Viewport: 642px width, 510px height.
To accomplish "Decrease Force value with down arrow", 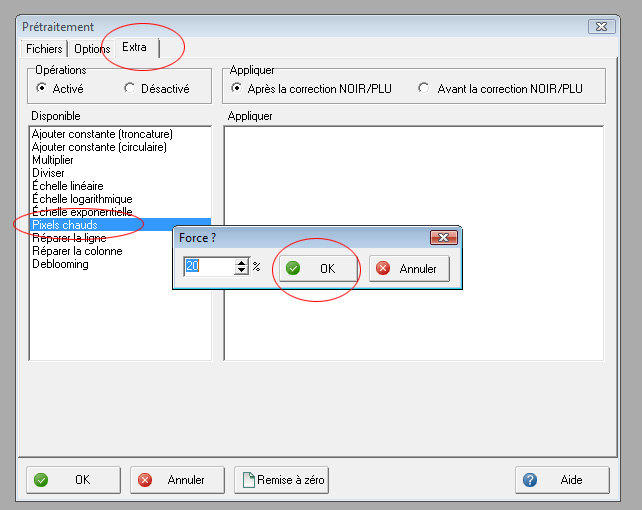I will click(x=242, y=271).
